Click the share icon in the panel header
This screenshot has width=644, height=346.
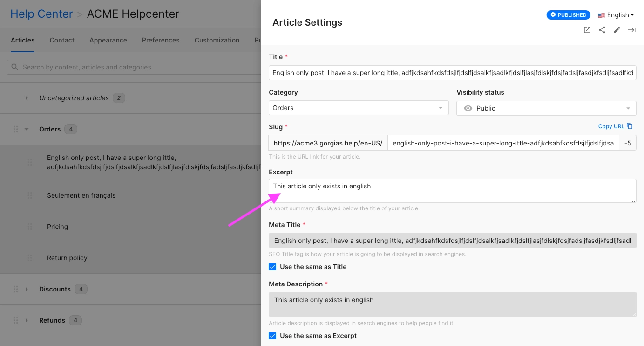pyautogui.click(x=602, y=29)
